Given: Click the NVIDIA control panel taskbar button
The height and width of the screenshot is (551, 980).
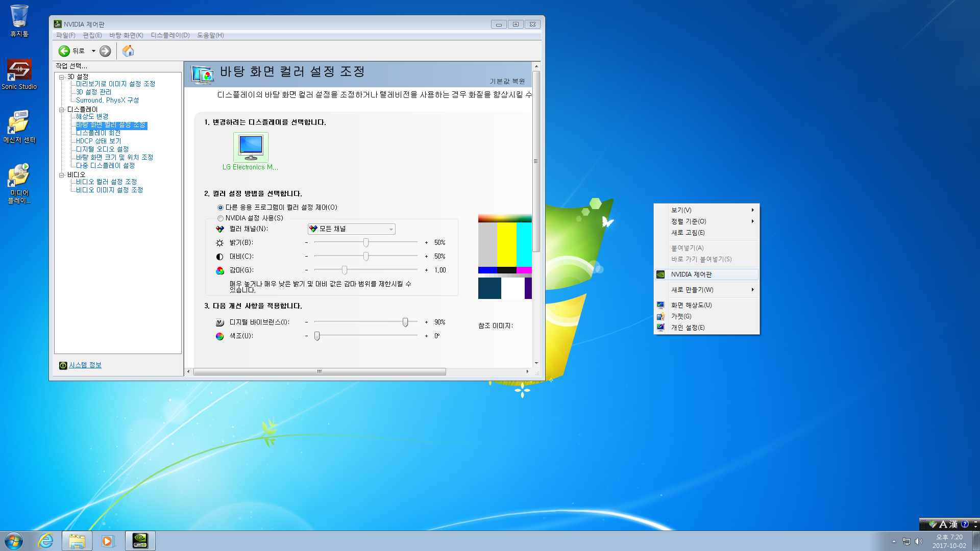Looking at the screenshot, I should pyautogui.click(x=140, y=541).
